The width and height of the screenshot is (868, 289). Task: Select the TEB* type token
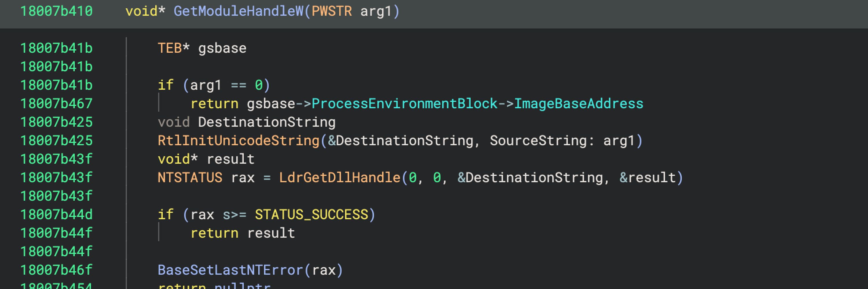(x=174, y=48)
